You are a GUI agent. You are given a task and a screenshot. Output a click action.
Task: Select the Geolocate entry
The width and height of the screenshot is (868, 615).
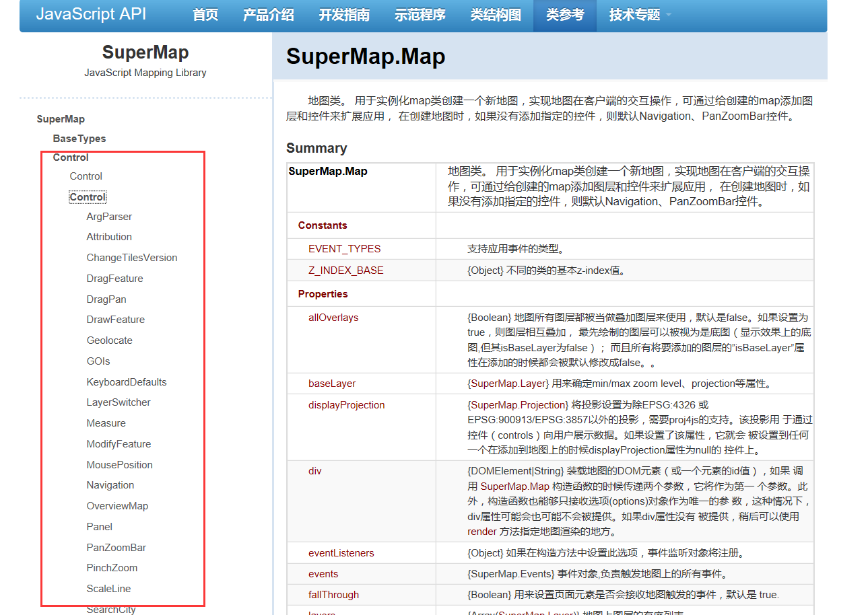[x=110, y=340]
